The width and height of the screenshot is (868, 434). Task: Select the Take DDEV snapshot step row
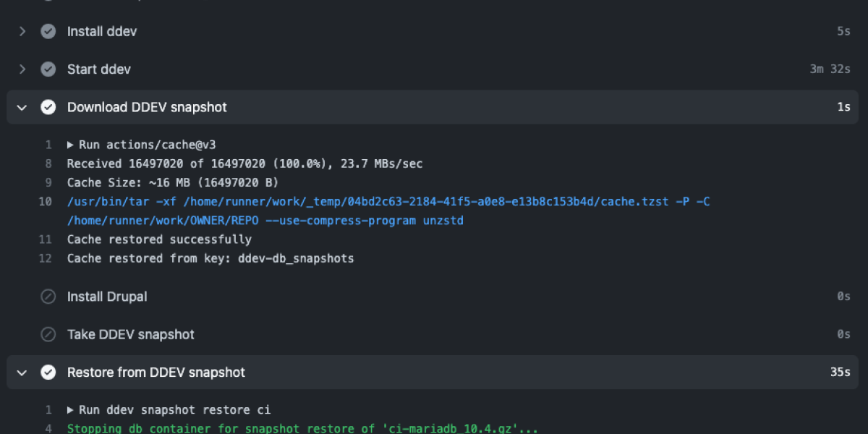coord(130,334)
